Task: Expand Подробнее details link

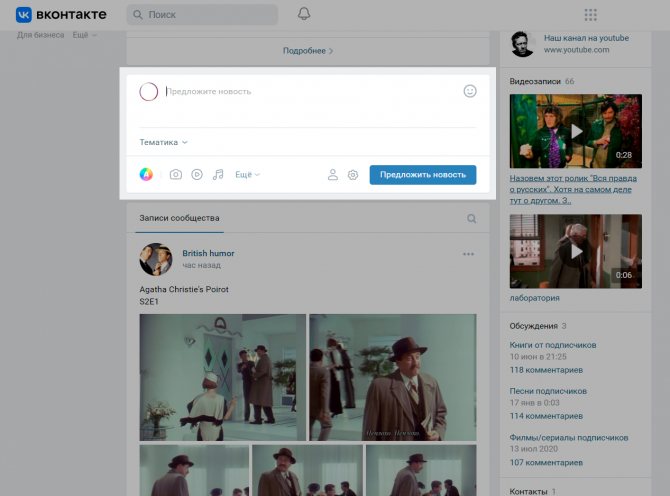Action: 308,51
